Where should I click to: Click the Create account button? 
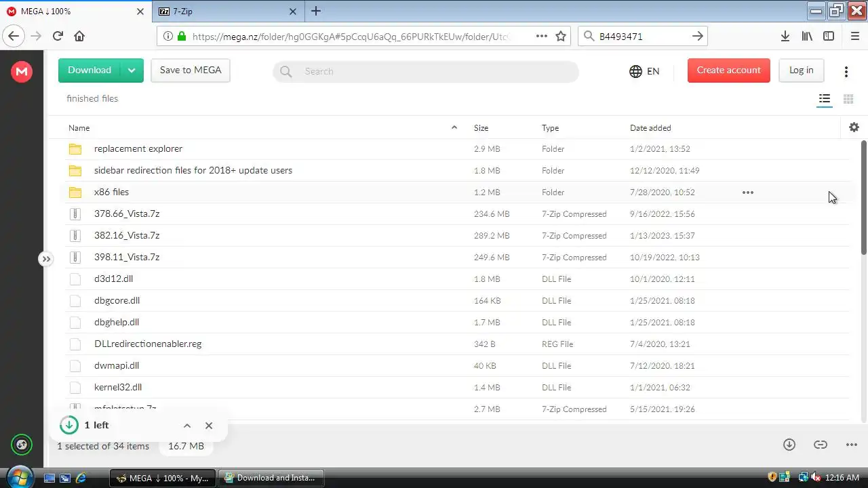[728, 70]
